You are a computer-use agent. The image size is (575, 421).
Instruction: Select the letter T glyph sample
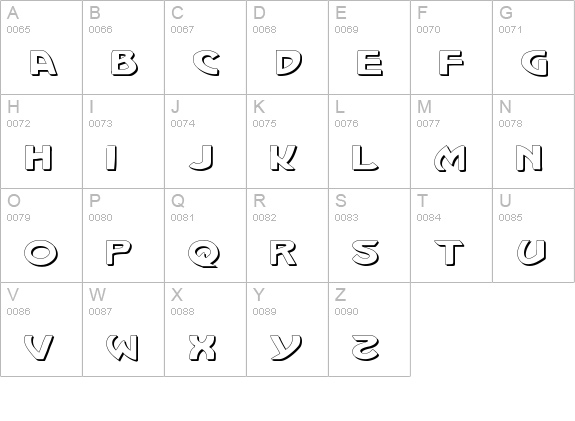(x=449, y=253)
